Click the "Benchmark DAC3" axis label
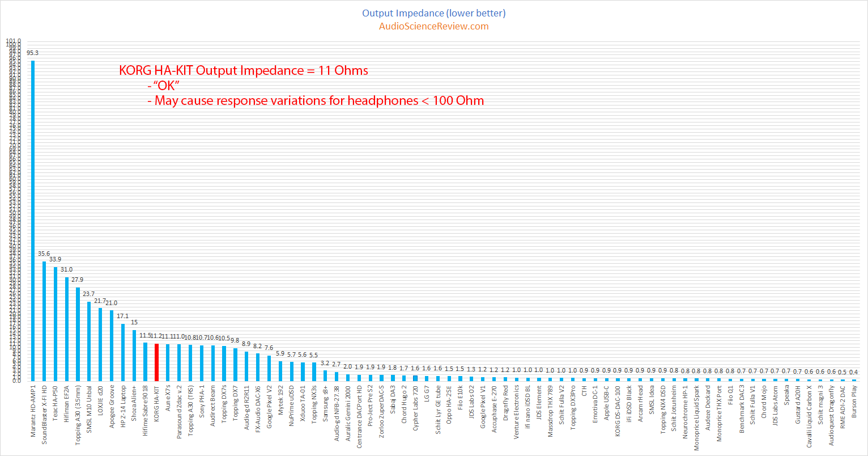 pyautogui.click(x=743, y=409)
